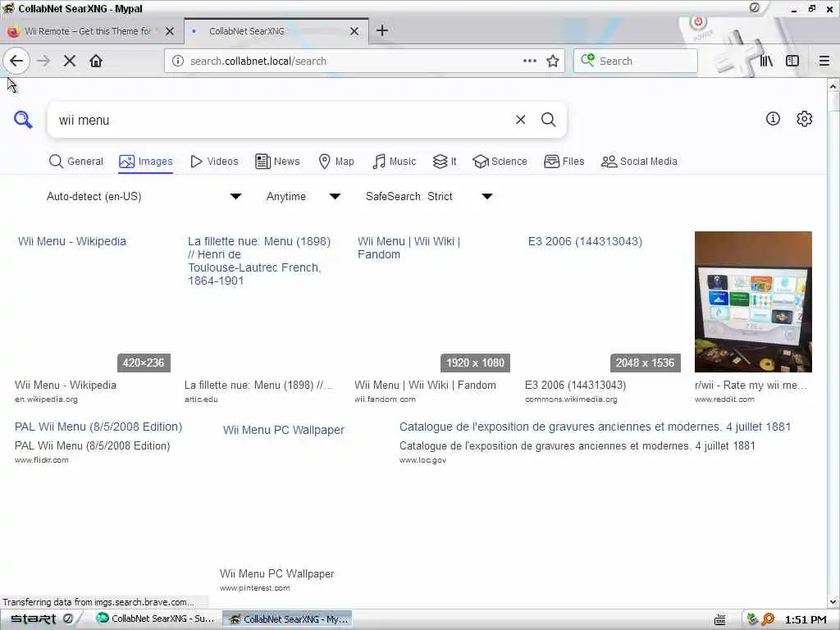Viewport: 840px width, 630px height.
Task: Show site information icon in address bar
Action: coord(178,61)
